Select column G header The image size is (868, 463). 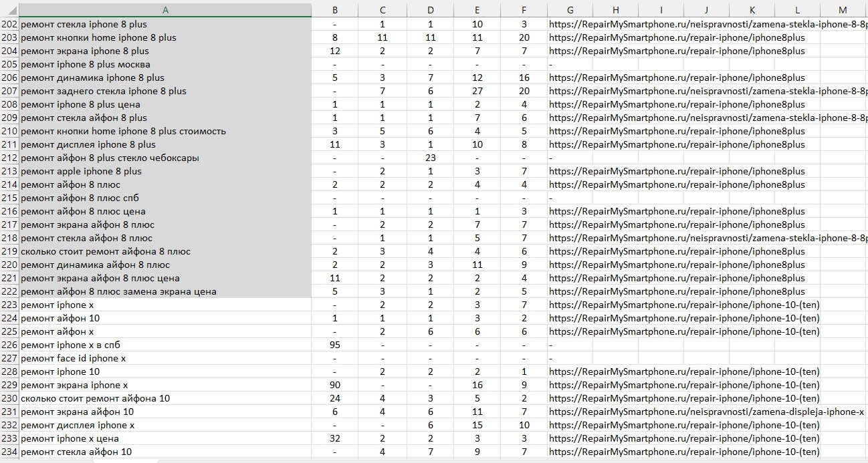pyautogui.click(x=570, y=10)
